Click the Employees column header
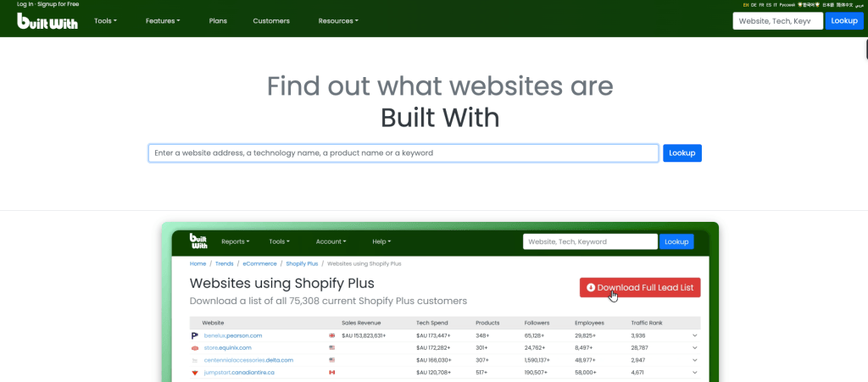 tap(589, 323)
